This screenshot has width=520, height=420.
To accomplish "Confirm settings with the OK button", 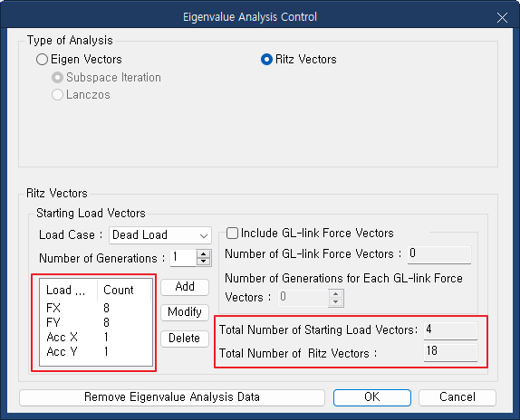I will tap(372, 397).
